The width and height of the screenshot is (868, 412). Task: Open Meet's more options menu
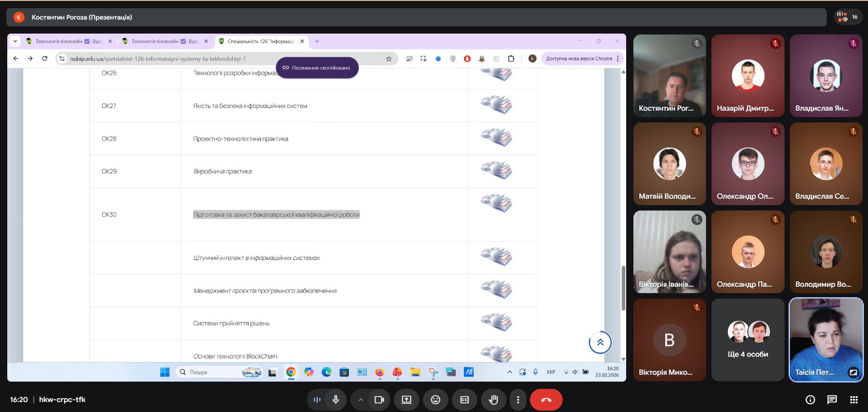click(518, 400)
